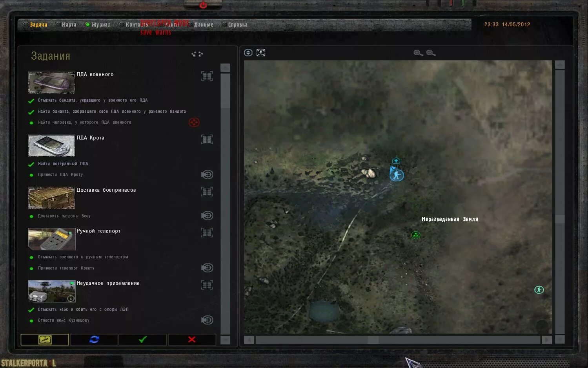This screenshot has height=368, width=588.
Task: Switch to the Карта tab
Action: coord(67,25)
